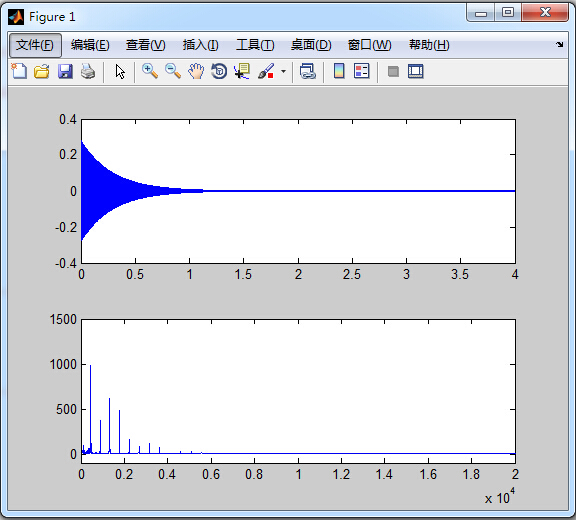Print the figure with the printer icon
Viewport: 576px width, 520px height.
click(x=88, y=71)
